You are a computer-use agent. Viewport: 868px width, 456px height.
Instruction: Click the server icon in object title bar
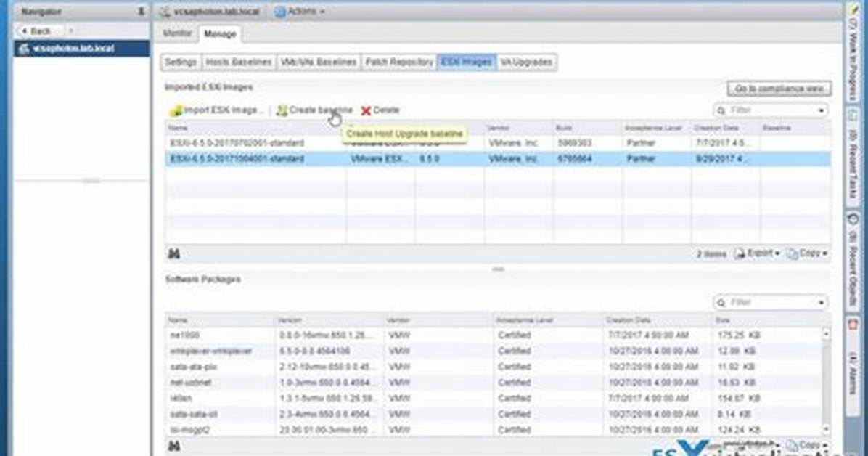pyautogui.click(x=165, y=12)
